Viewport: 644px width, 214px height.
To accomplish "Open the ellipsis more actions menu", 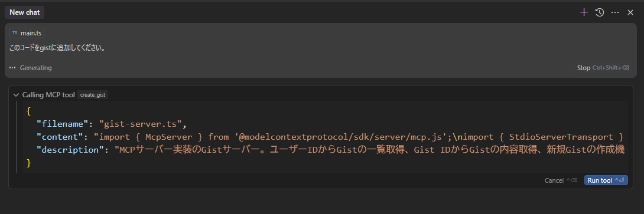I will [615, 12].
